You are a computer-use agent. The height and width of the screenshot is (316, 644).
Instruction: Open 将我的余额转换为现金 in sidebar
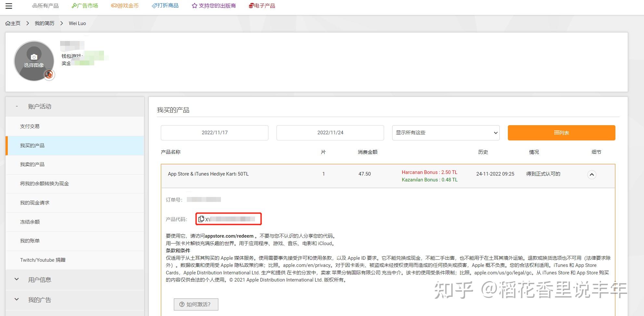pos(74,184)
